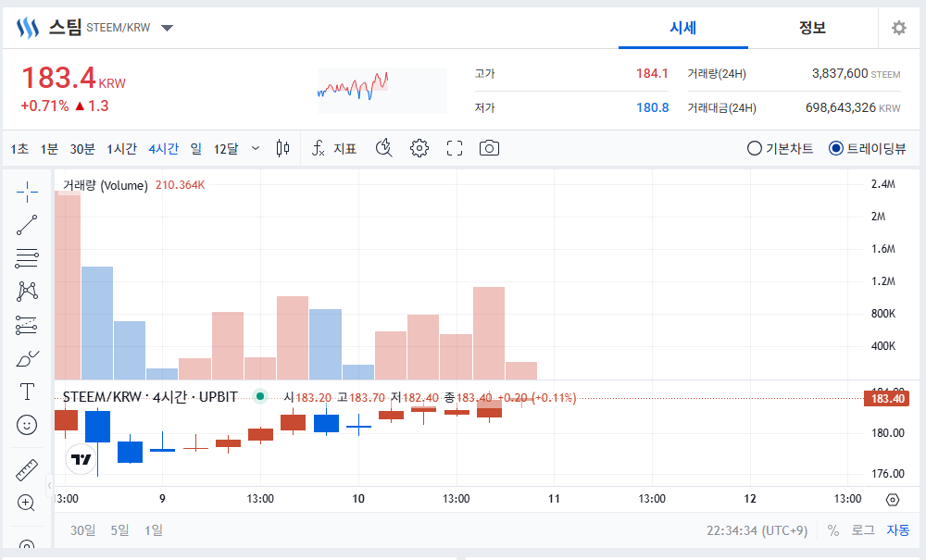Viewport: 926px width, 560px height.
Task: Click the green market status dot
Action: pos(260,396)
